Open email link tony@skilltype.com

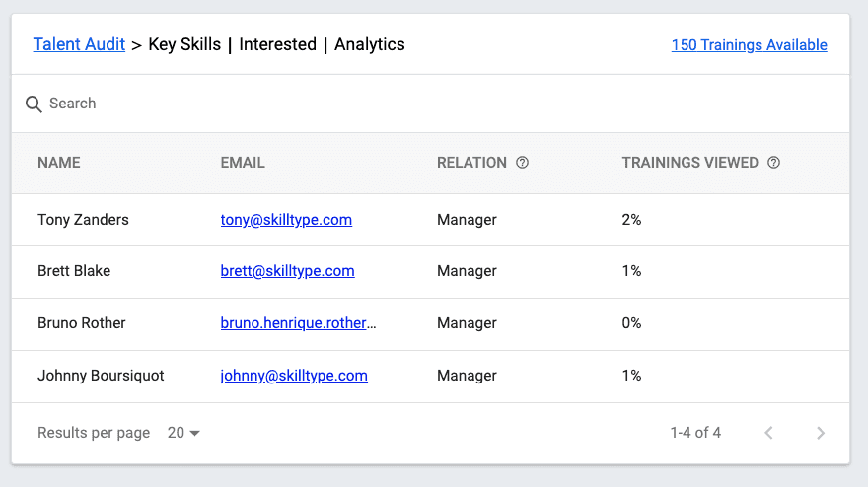tap(286, 220)
